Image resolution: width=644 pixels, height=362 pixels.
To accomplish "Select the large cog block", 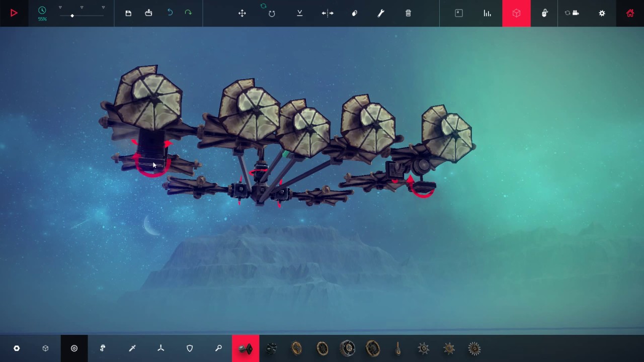I will point(474,348).
